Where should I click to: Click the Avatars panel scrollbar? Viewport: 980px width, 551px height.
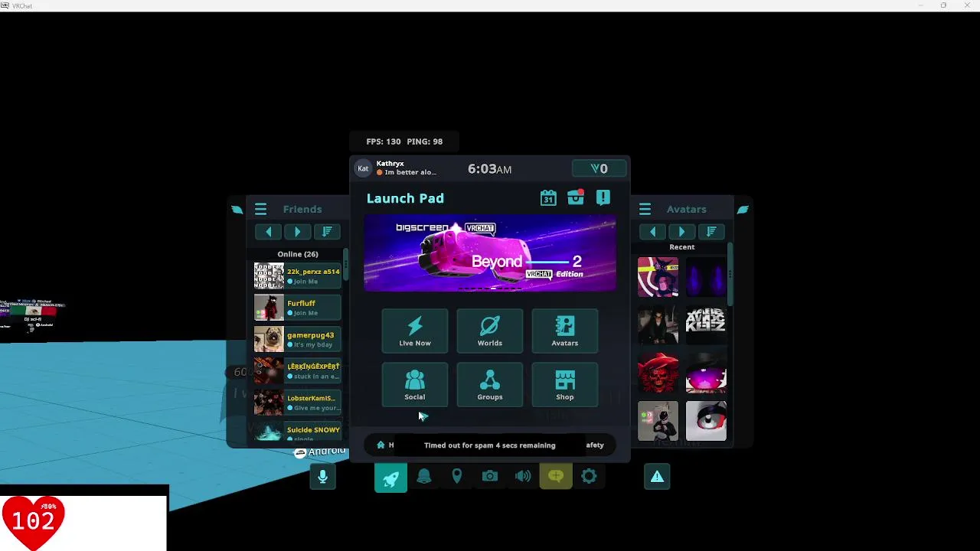(x=730, y=274)
